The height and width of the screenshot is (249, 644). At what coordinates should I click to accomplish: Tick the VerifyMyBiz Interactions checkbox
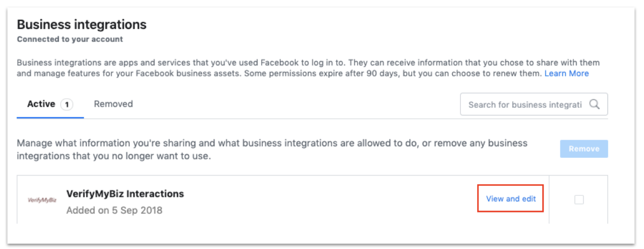[x=579, y=200]
